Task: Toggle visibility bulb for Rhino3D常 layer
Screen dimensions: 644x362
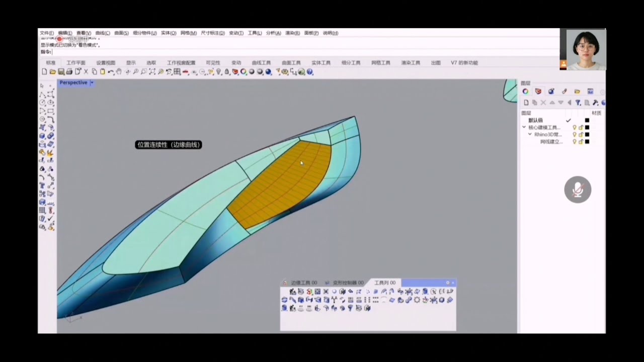Action: (x=575, y=135)
